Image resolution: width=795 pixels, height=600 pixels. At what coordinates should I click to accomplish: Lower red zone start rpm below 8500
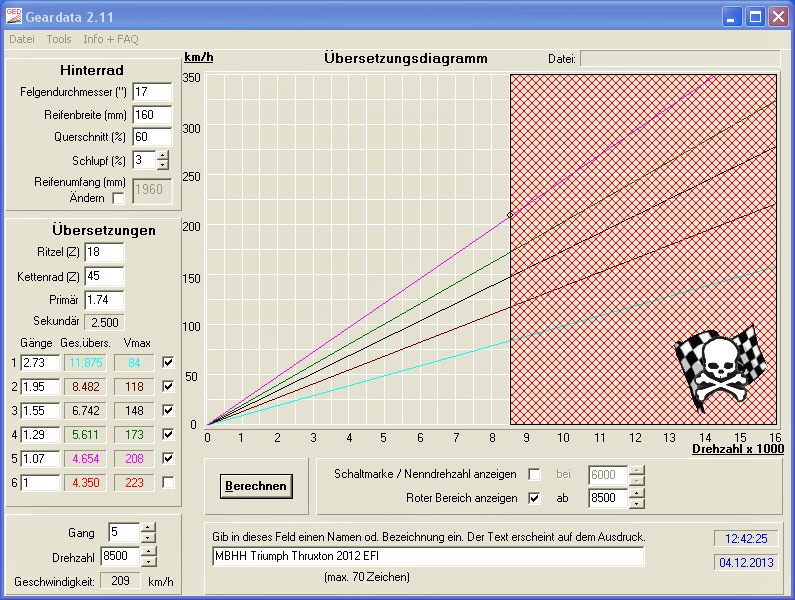point(636,503)
